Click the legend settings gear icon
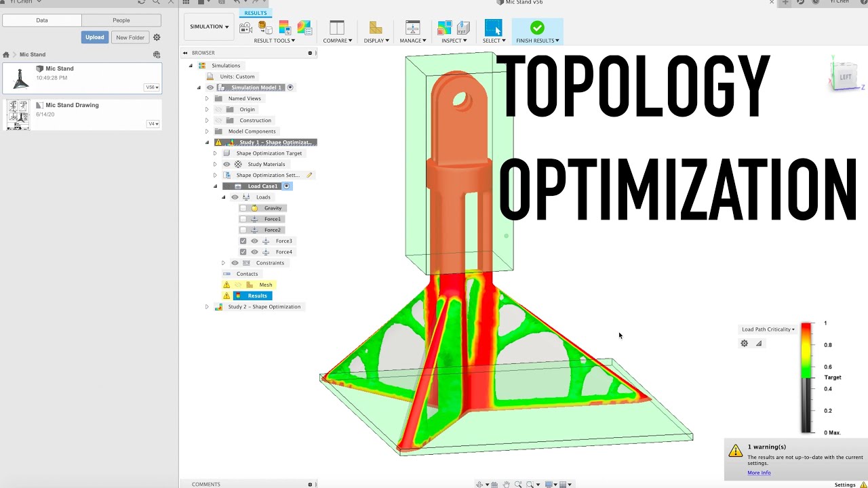Viewport: 868px width, 488px height. (744, 343)
